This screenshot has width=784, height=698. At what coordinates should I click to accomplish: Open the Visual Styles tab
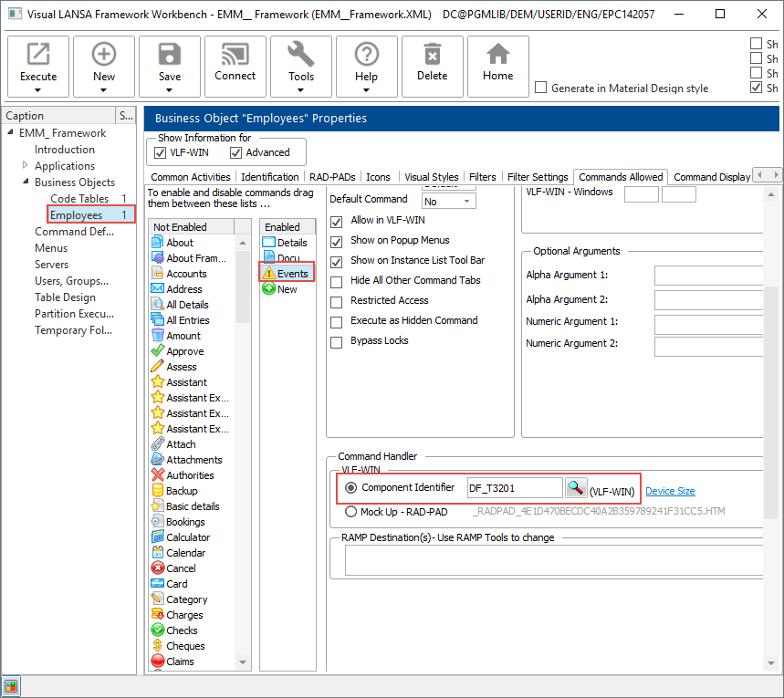pos(431,177)
